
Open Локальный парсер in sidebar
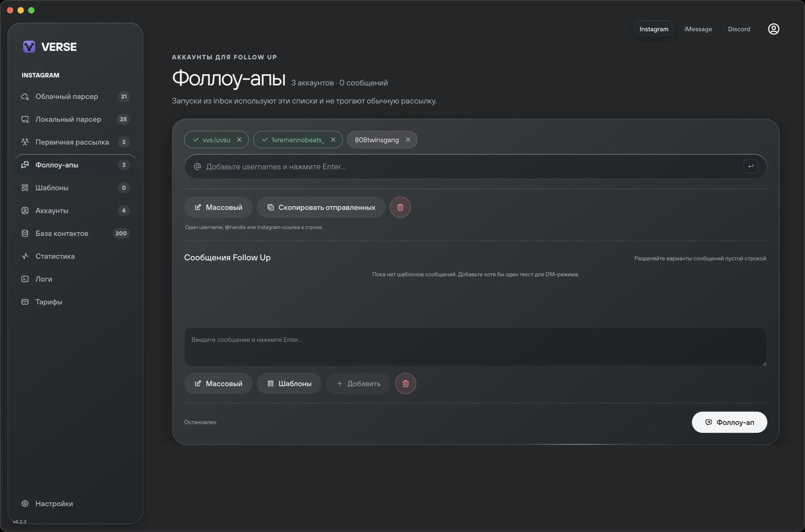[x=75, y=119]
